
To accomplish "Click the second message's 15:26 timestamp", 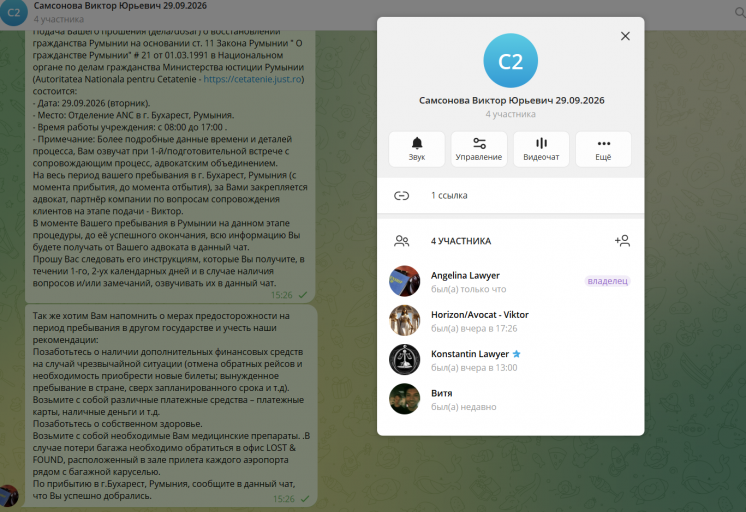I will (284, 499).
